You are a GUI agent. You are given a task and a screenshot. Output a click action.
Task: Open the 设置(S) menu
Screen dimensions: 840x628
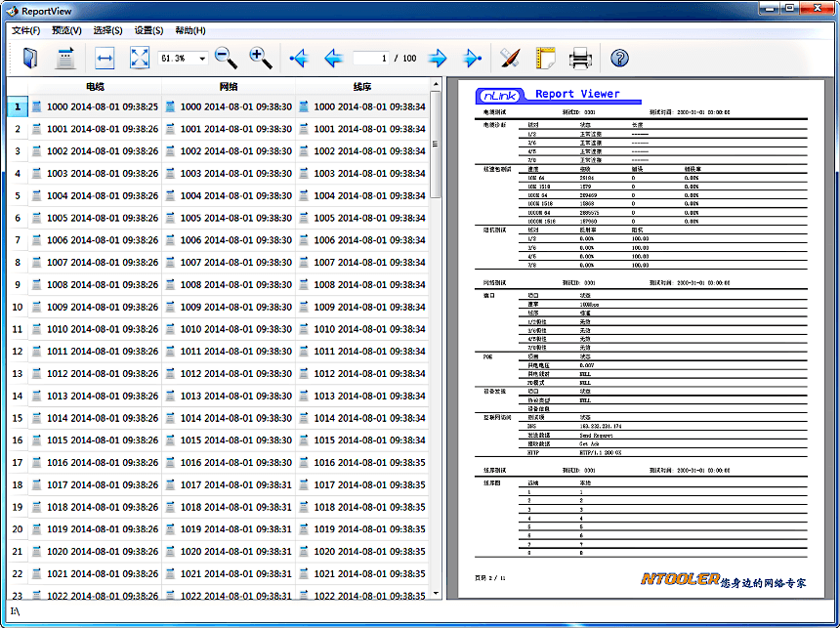148,30
